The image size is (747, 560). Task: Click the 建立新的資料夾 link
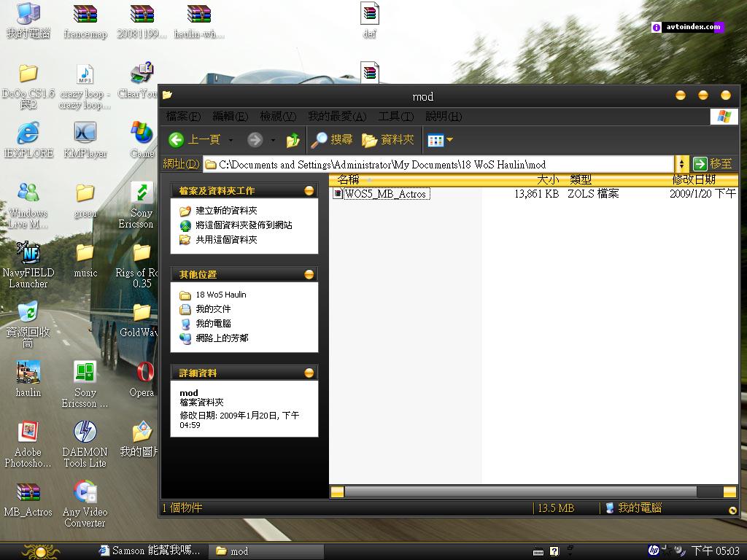[x=225, y=211]
